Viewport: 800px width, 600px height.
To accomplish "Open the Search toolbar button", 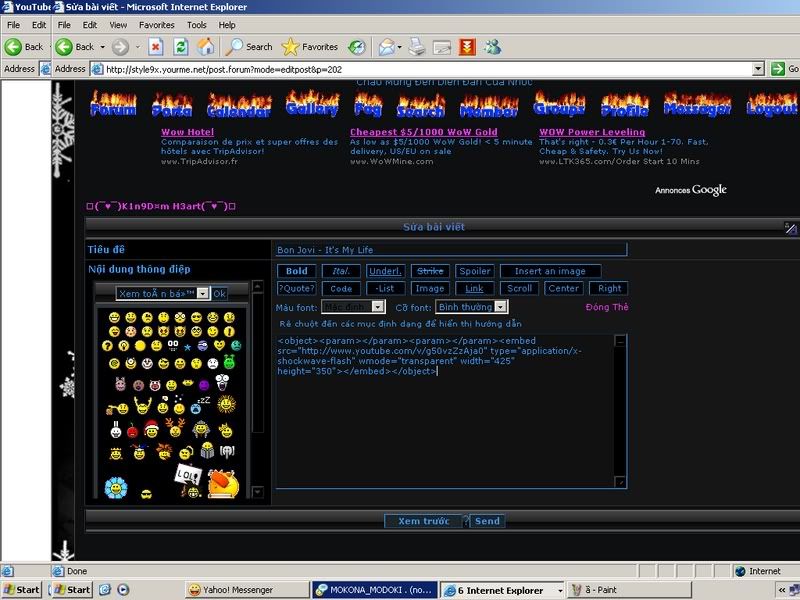I will tap(249, 47).
